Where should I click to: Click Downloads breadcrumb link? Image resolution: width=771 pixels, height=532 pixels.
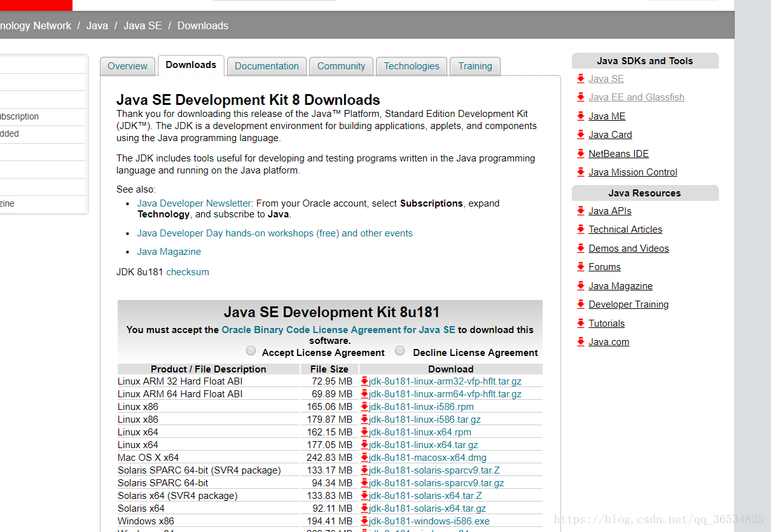(x=203, y=26)
